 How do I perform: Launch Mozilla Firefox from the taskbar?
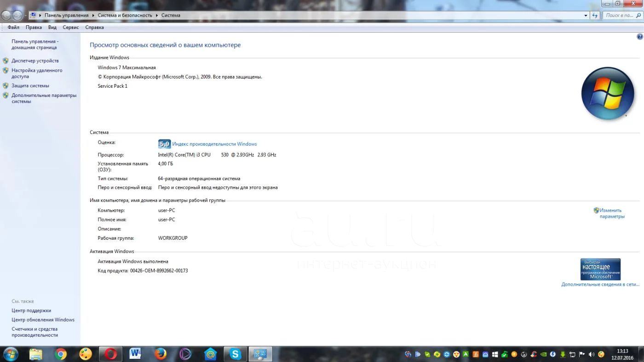point(160,354)
